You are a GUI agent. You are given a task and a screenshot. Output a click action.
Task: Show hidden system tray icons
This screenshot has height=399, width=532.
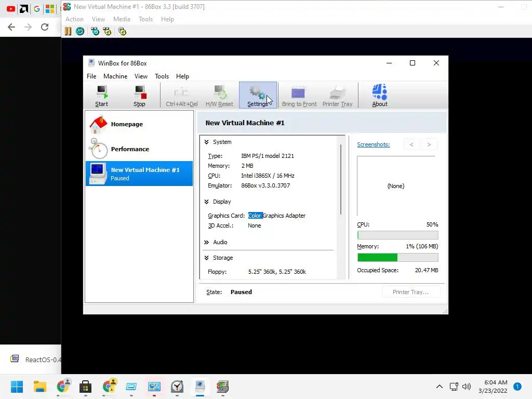click(440, 387)
